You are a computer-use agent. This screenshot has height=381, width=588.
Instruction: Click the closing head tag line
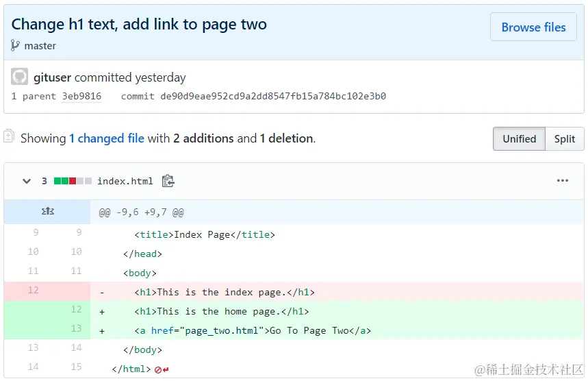[142, 254]
